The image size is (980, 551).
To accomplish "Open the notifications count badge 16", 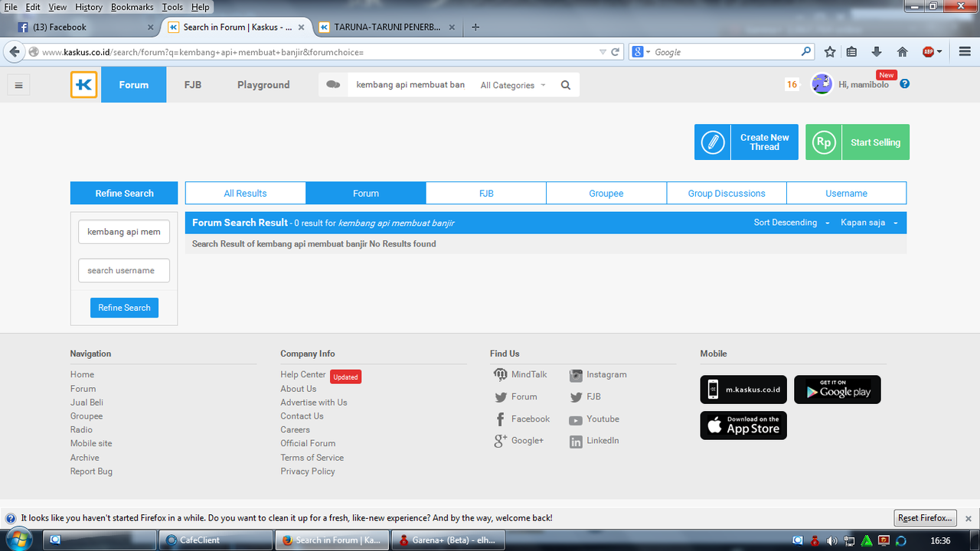I will [792, 84].
